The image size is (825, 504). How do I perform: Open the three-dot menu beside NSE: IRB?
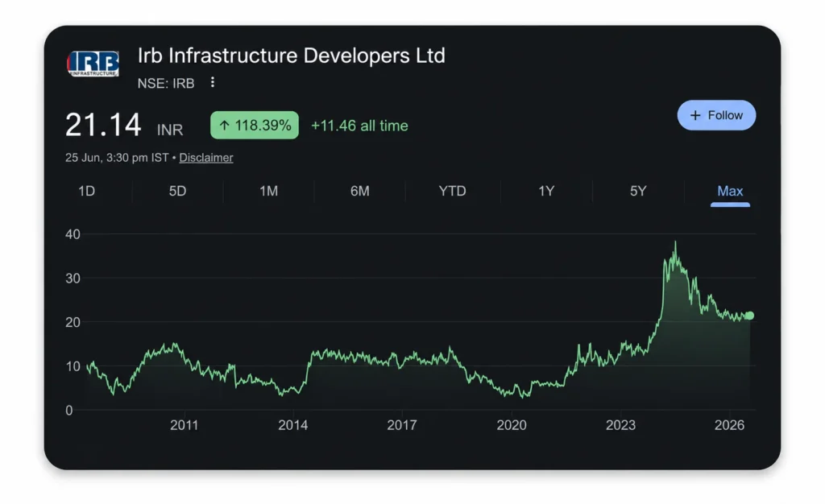click(x=213, y=82)
